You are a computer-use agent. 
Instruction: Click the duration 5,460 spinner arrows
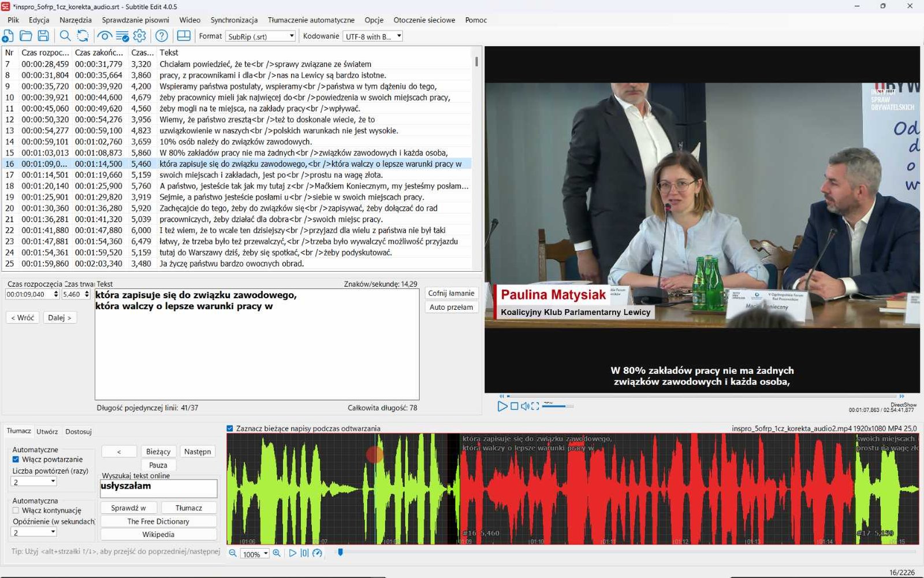click(x=87, y=294)
